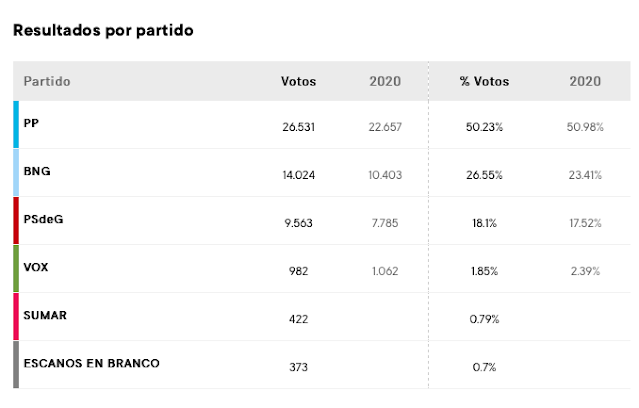The height and width of the screenshot is (408, 639).
Task: Click the BNG party name
Action: click(x=37, y=171)
